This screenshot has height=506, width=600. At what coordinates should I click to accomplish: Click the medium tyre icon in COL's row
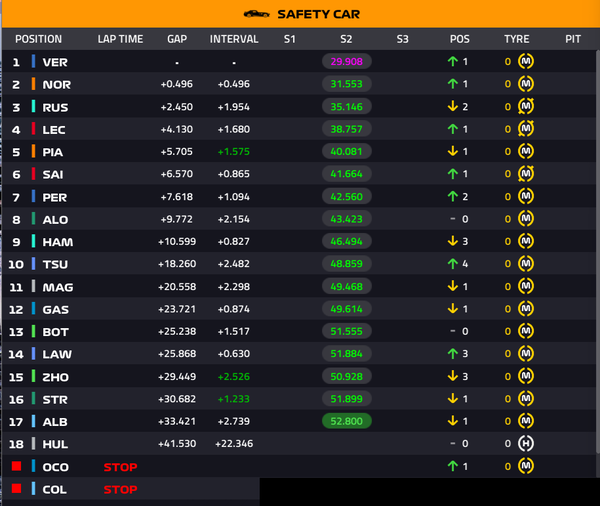pyautogui.click(x=525, y=490)
